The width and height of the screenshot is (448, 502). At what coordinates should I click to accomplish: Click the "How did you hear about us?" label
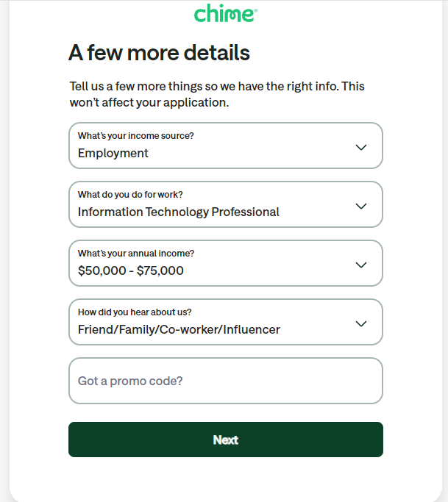click(135, 312)
